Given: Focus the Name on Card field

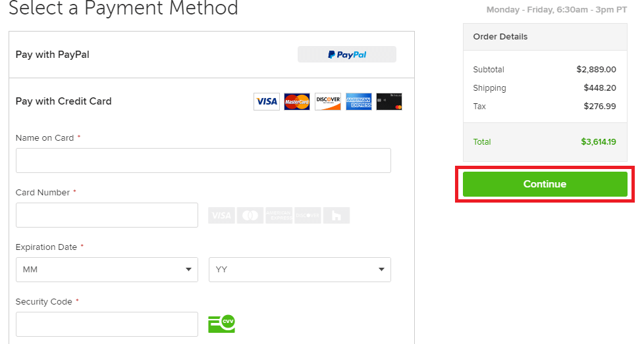Looking at the screenshot, I should [203, 160].
